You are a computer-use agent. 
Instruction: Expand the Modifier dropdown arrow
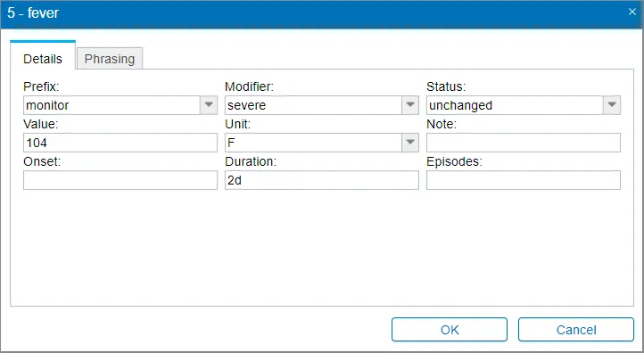point(410,105)
